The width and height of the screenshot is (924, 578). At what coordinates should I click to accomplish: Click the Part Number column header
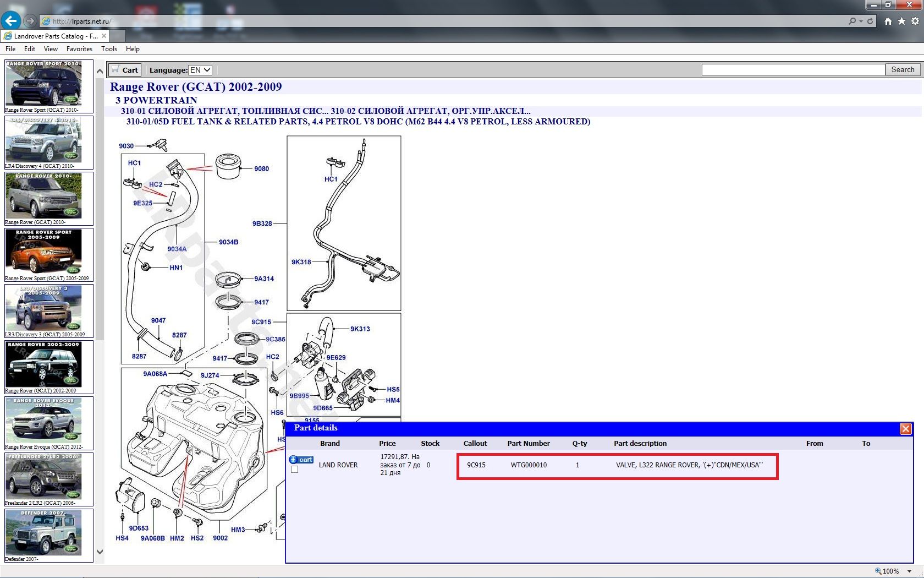[529, 443]
